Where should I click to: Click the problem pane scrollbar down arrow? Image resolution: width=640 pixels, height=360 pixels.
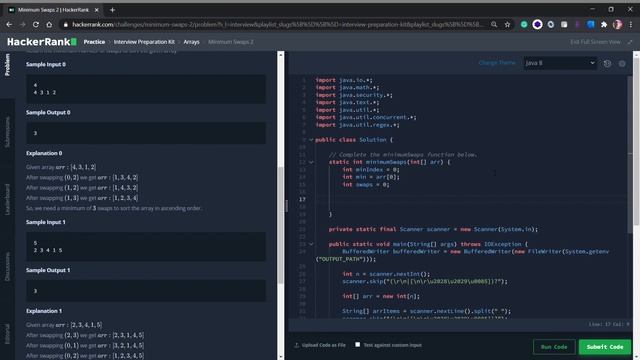click(x=280, y=357)
